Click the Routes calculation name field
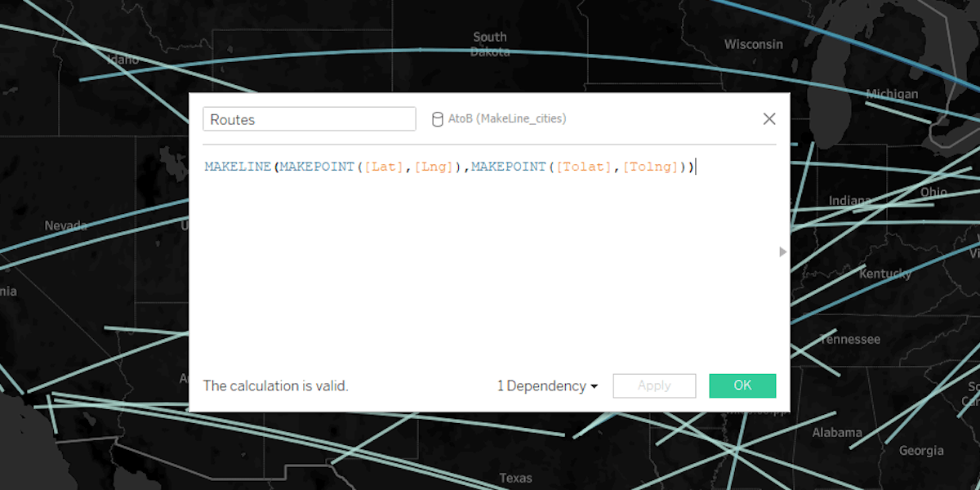This screenshot has height=490, width=980. coord(310,119)
